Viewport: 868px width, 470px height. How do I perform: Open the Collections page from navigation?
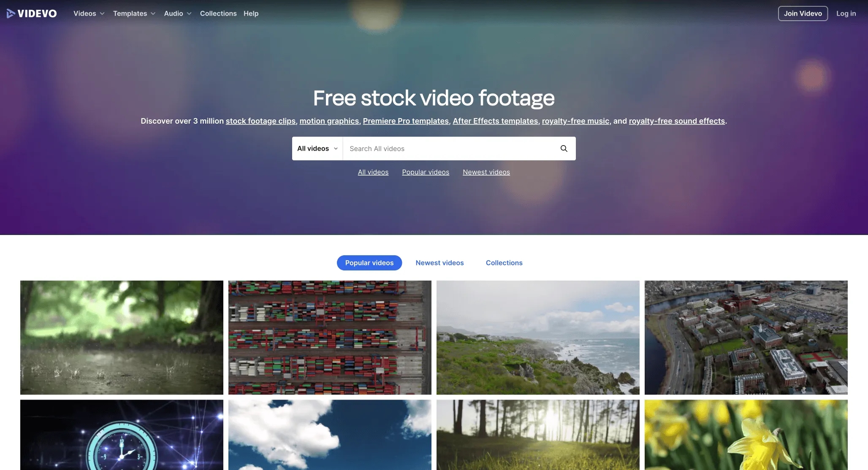(218, 13)
